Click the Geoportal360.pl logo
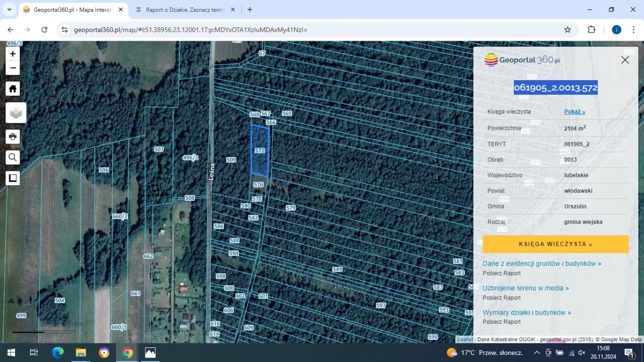Image resolution: width=644 pixels, height=362 pixels. 522,60
